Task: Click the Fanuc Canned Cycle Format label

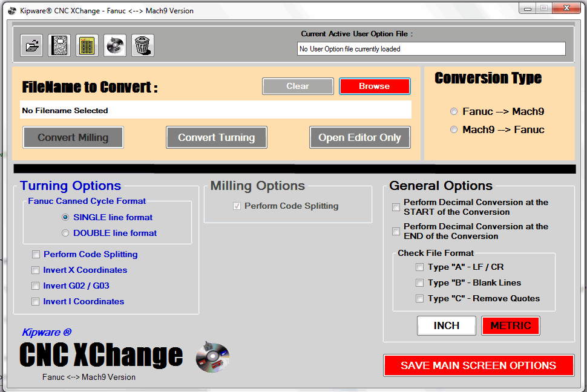Action: 87,201
